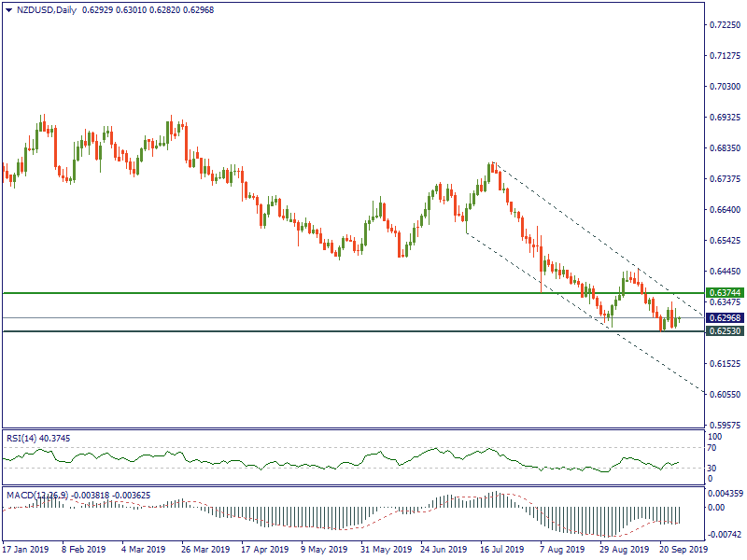Select the green horizontal resistance line

click(x=280, y=292)
